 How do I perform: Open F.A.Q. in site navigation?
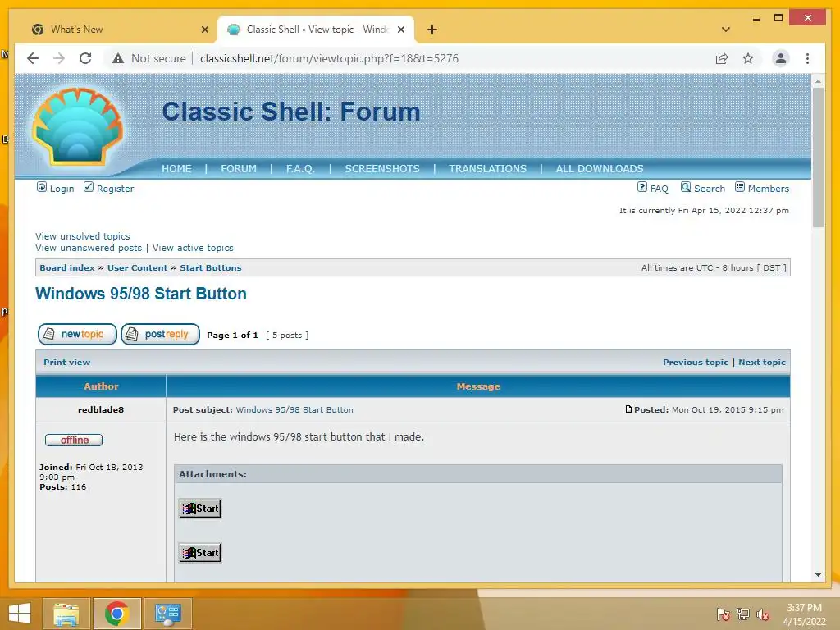tap(300, 169)
